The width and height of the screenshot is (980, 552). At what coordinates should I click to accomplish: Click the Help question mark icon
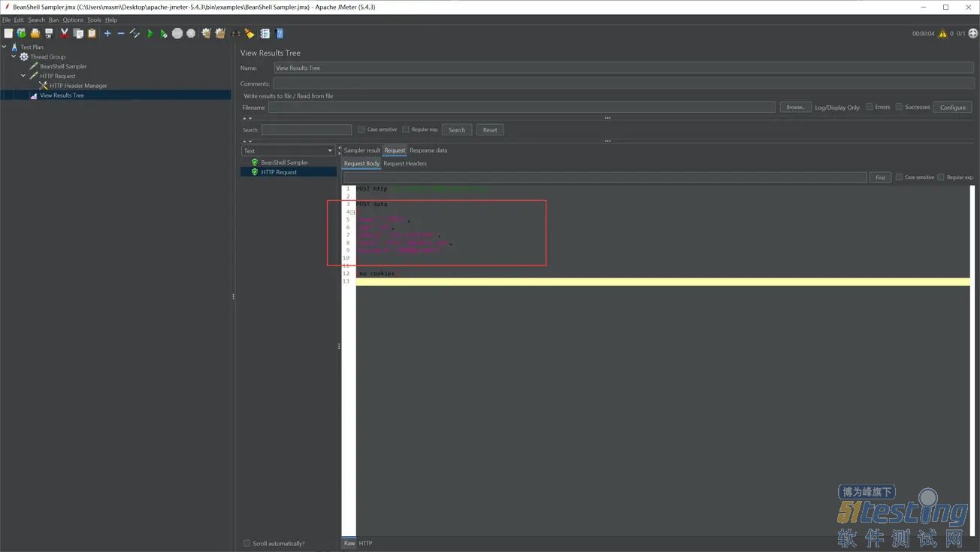coord(279,33)
